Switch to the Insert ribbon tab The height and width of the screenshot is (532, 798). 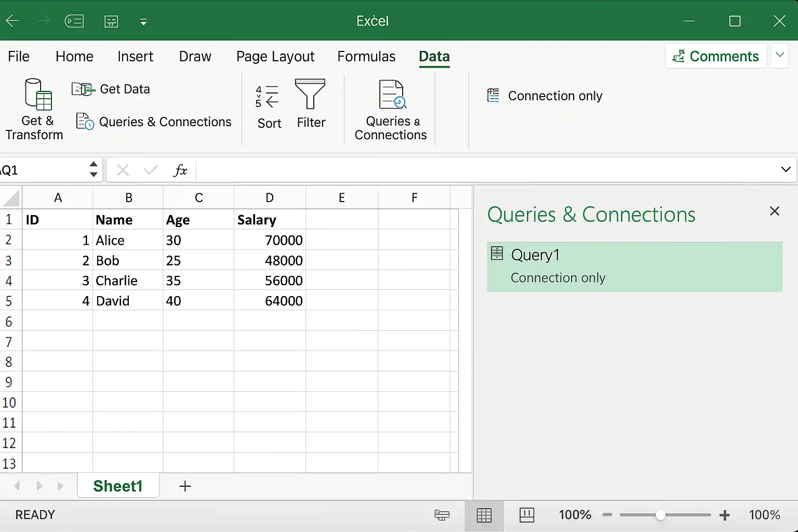135,57
